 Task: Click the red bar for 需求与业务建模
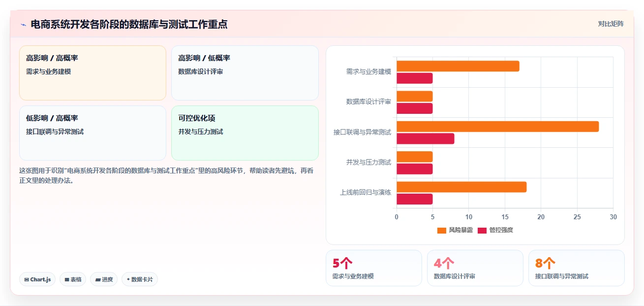[x=415, y=78]
